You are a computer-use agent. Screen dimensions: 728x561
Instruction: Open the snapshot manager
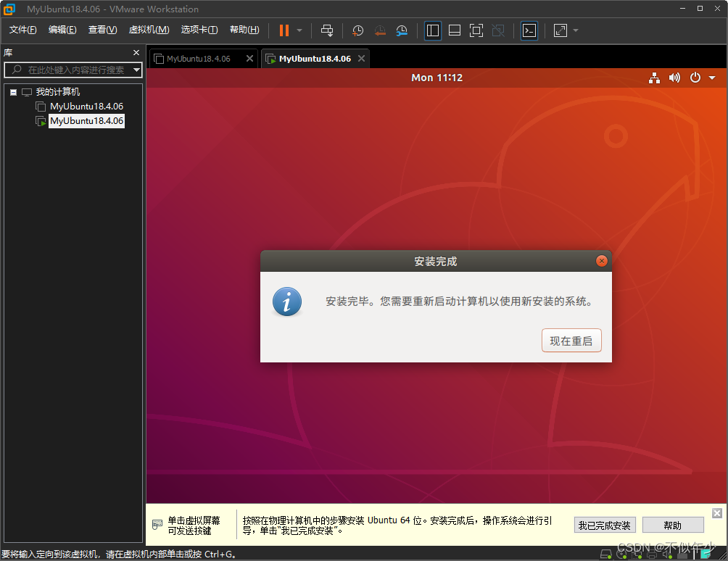pyautogui.click(x=402, y=30)
